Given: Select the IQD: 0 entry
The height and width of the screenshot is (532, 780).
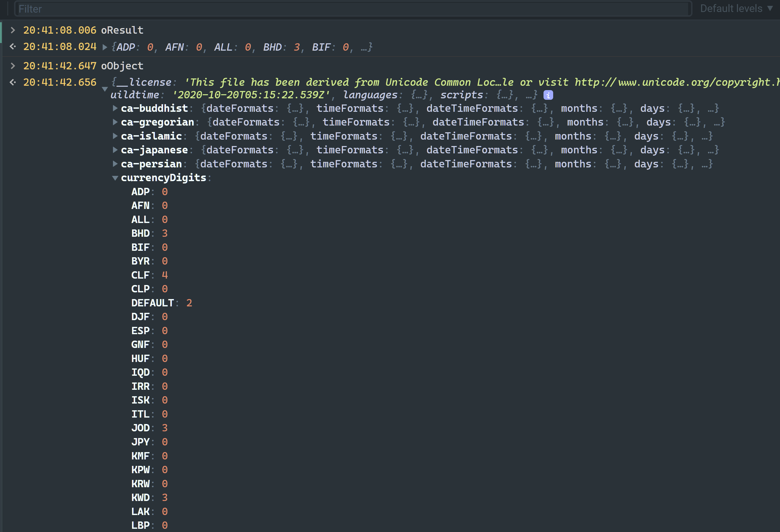Looking at the screenshot, I should (x=149, y=373).
